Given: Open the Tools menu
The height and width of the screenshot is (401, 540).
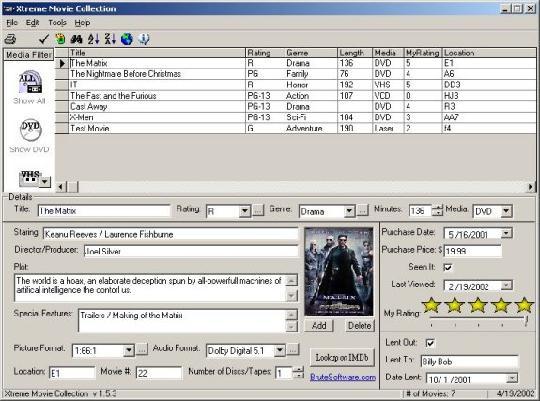Looking at the screenshot, I should tap(57, 23).
